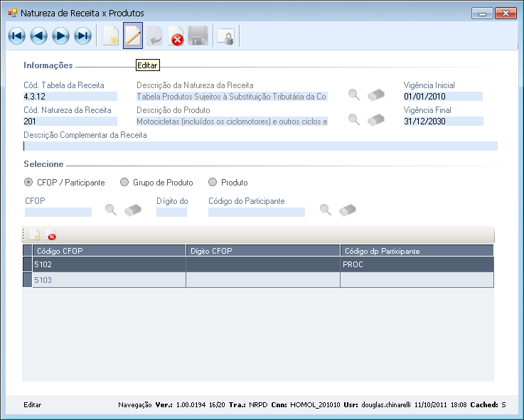Go to the first record

(16, 36)
